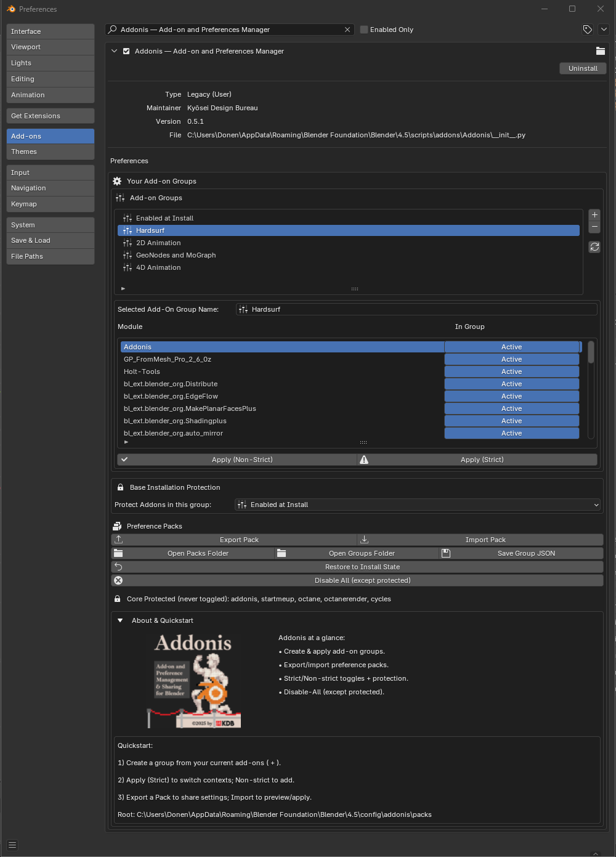Image resolution: width=616 pixels, height=857 pixels.
Task: Select the Enabled at Install group
Action: point(349,218)
